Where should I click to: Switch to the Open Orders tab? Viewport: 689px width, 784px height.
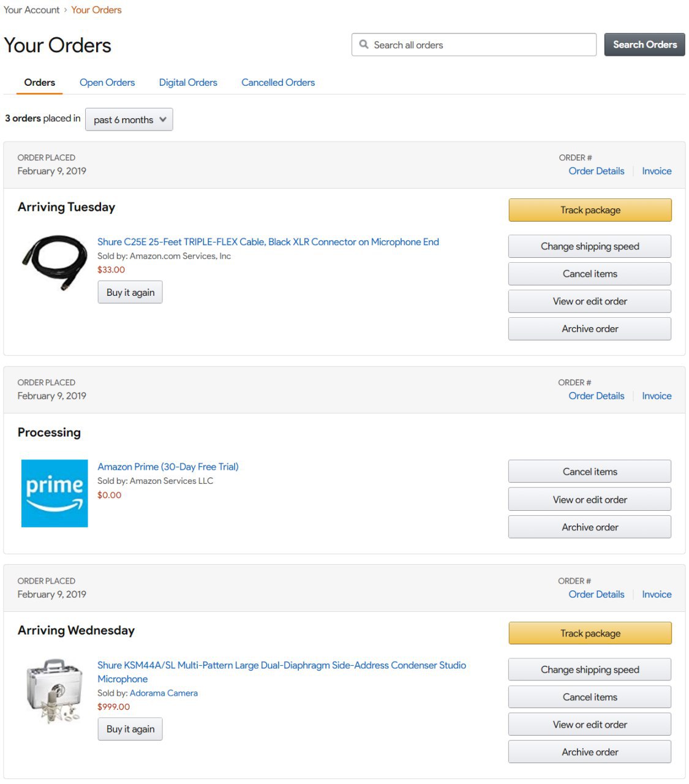point(107,82)
